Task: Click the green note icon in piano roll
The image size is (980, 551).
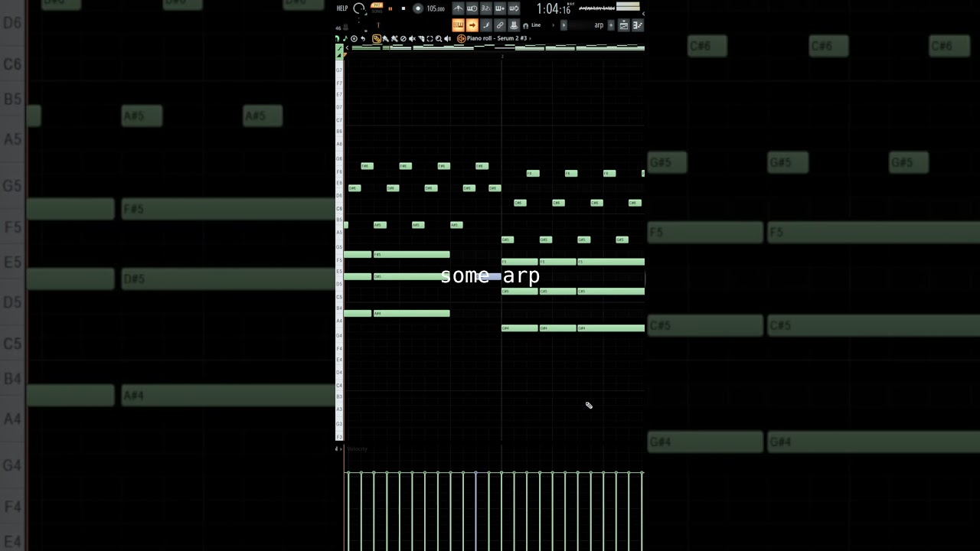Action: (x=345, y=38)
